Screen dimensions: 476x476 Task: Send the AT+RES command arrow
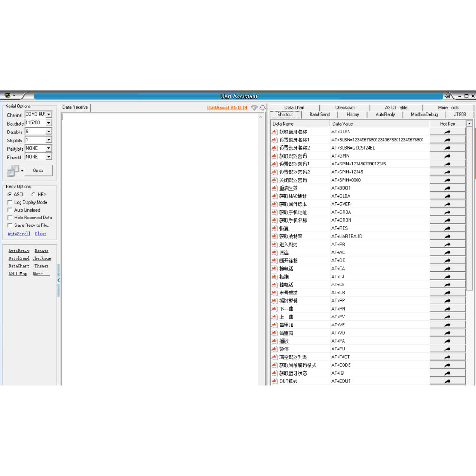click(447, 228)
